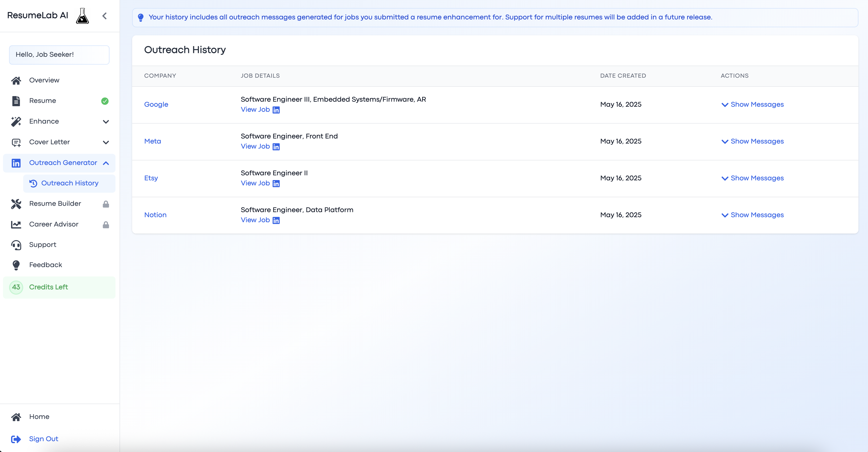
Task: Collapse the sidebar with the left arrow
Action: click(104, 16)
